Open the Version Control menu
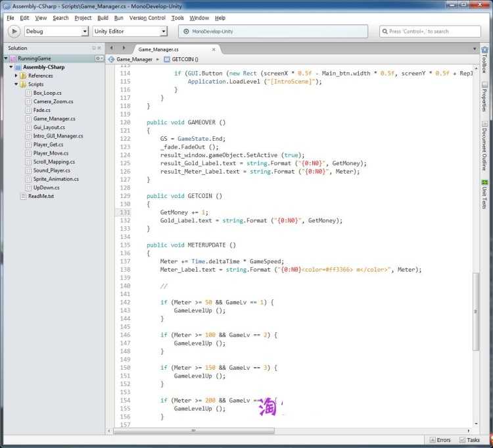 click(x=147, y=18)
